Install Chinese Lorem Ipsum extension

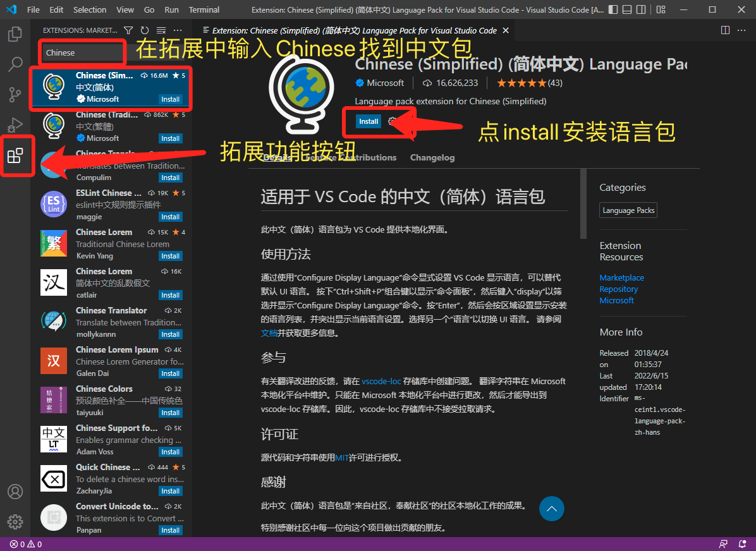click(x=170, y=373)
